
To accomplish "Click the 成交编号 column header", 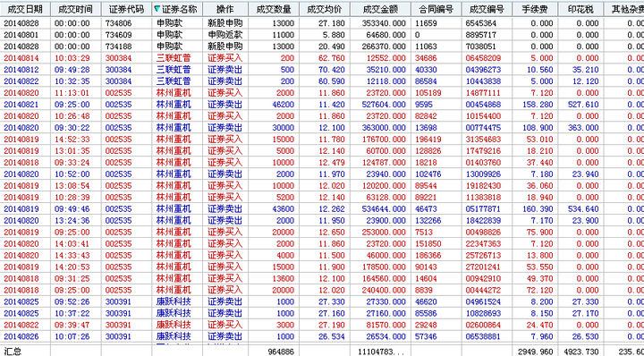I will 487,9.
